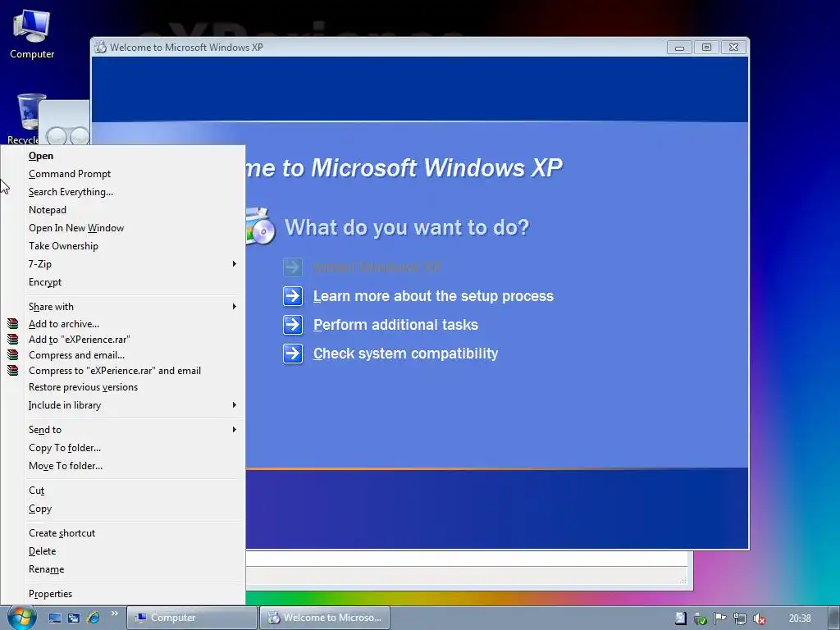This screenshot has width=840, height=630.
Task: Click the taskbar clock showing 20:38
Action: (x=799, y=619)
